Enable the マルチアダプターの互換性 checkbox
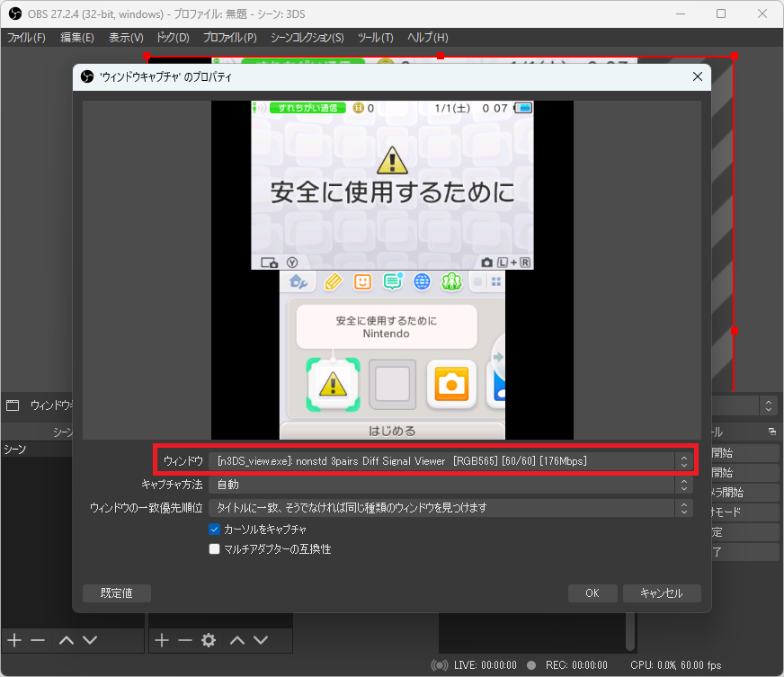This screenshot has height=677, width=784. pos(215,549)
